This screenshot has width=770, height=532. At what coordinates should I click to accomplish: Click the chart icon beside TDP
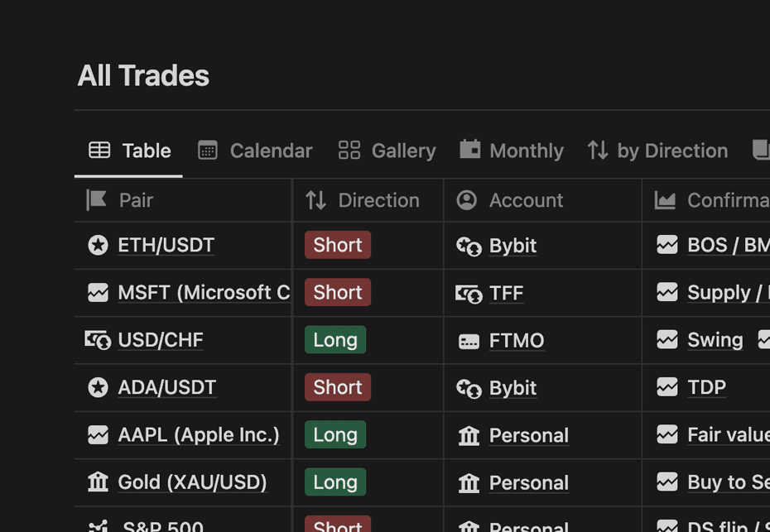click(667, 387)
